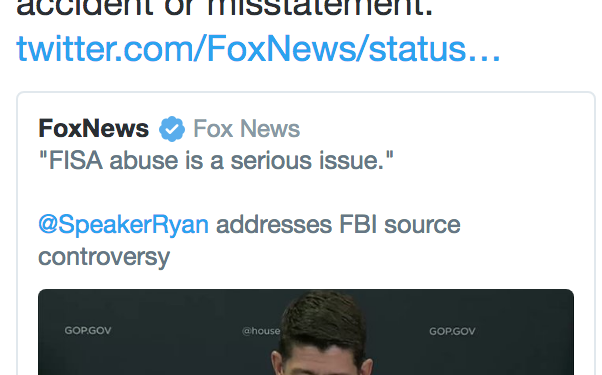Click the "FISA abuse is a serious issue." quote

point(216,160)
